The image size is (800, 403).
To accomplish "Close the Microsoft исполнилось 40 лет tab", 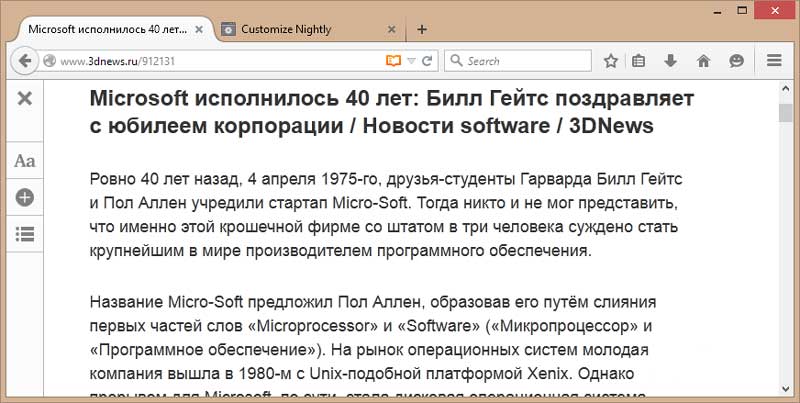I will (199, 30).
